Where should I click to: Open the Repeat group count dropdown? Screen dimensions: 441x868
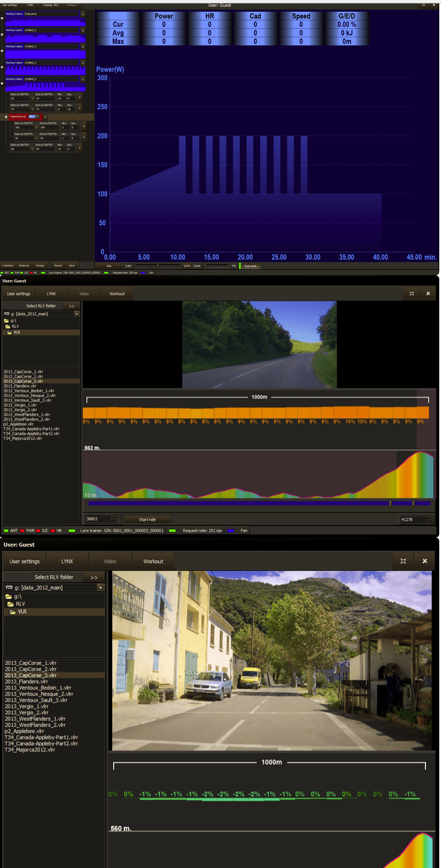(38, 117)
